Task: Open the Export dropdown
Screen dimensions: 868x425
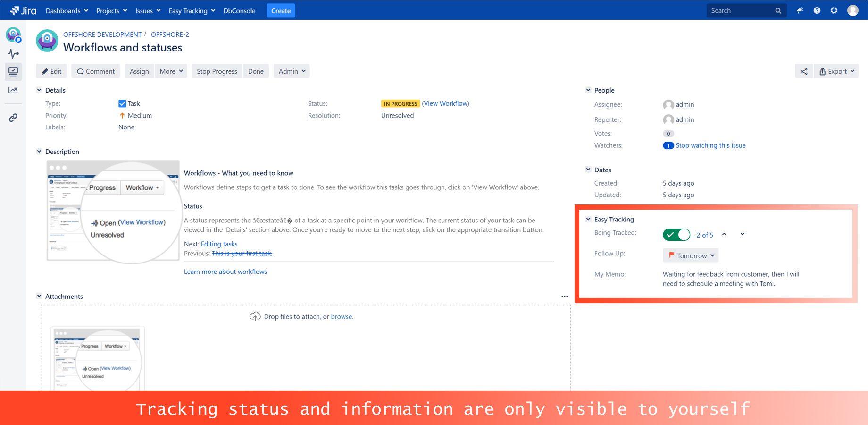Action: (x=836, y=71)
